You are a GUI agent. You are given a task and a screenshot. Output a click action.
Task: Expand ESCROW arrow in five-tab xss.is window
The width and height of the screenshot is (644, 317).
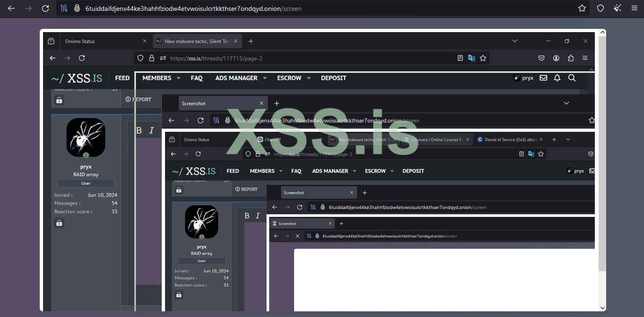(393, 171)
